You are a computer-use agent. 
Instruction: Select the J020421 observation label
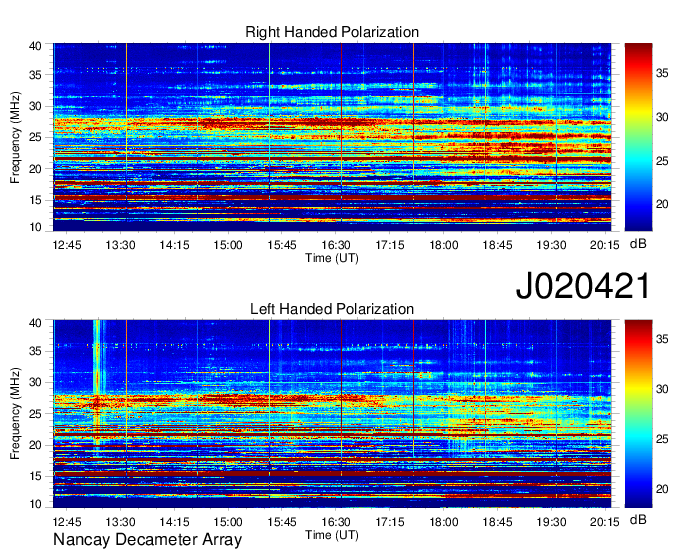(583, 286)
